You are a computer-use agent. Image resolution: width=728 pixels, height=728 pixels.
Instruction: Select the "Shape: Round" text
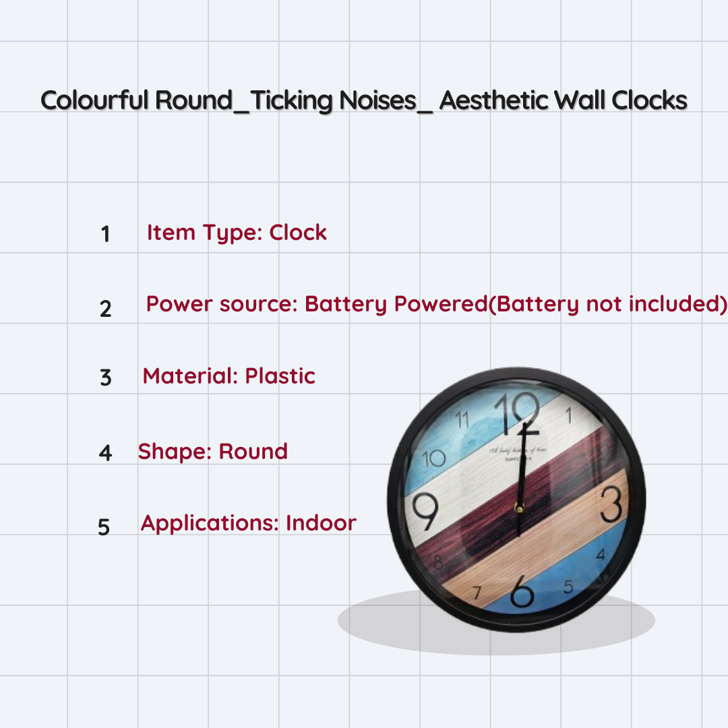213,451
